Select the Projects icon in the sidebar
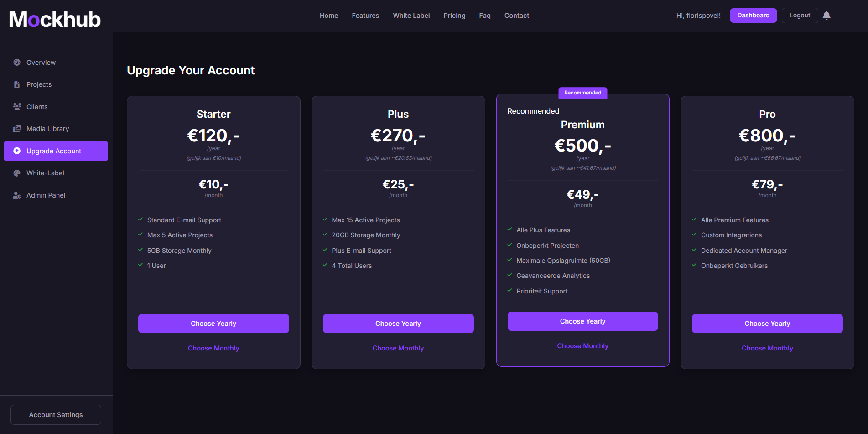 click(x=17, y=84)
